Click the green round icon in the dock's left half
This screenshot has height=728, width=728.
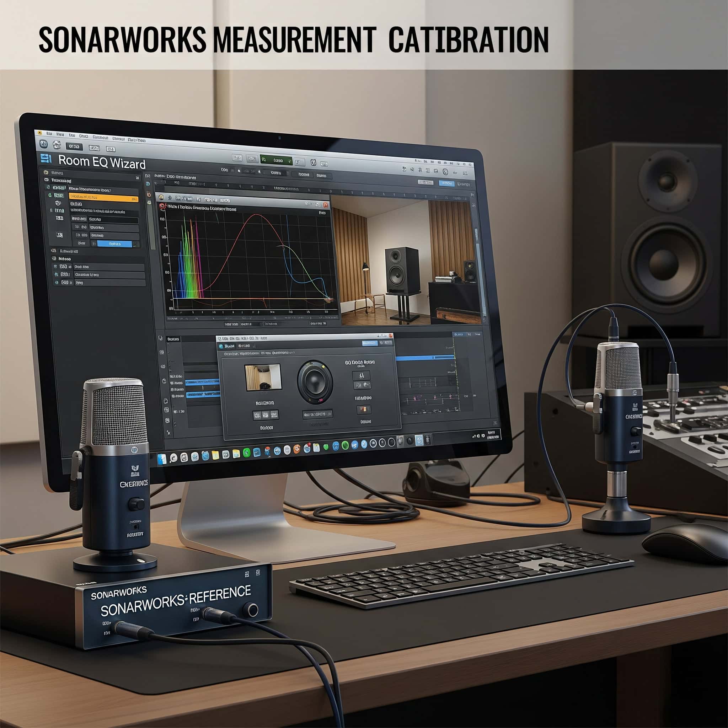coord(246,453)
